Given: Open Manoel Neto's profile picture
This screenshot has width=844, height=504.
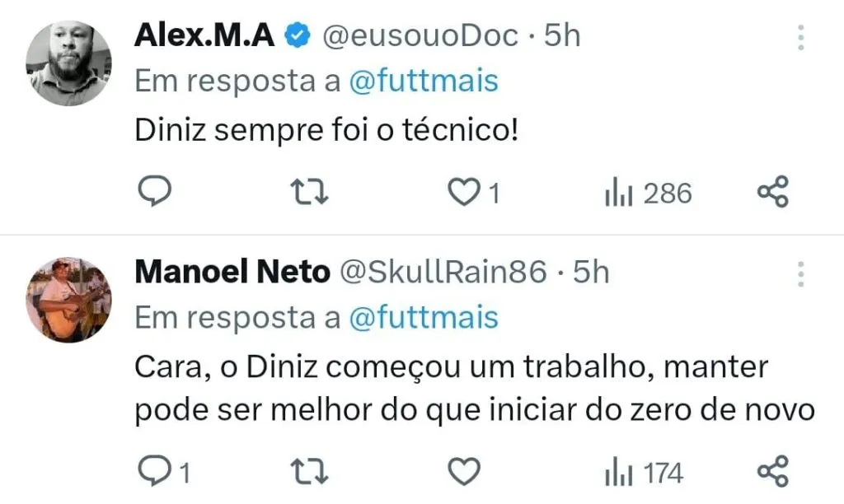Looking at the screenshot, I should point(69,300).
